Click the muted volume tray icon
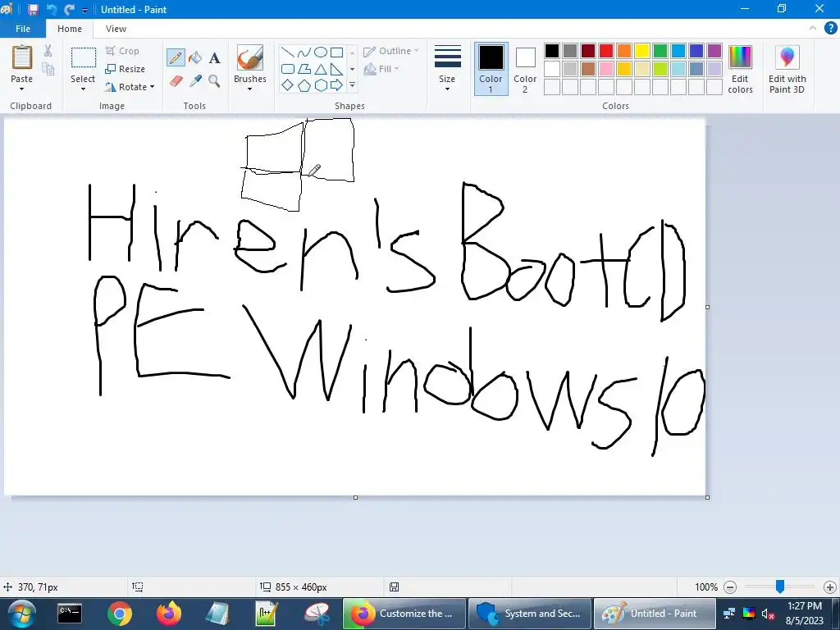 [x=768, y=614]
